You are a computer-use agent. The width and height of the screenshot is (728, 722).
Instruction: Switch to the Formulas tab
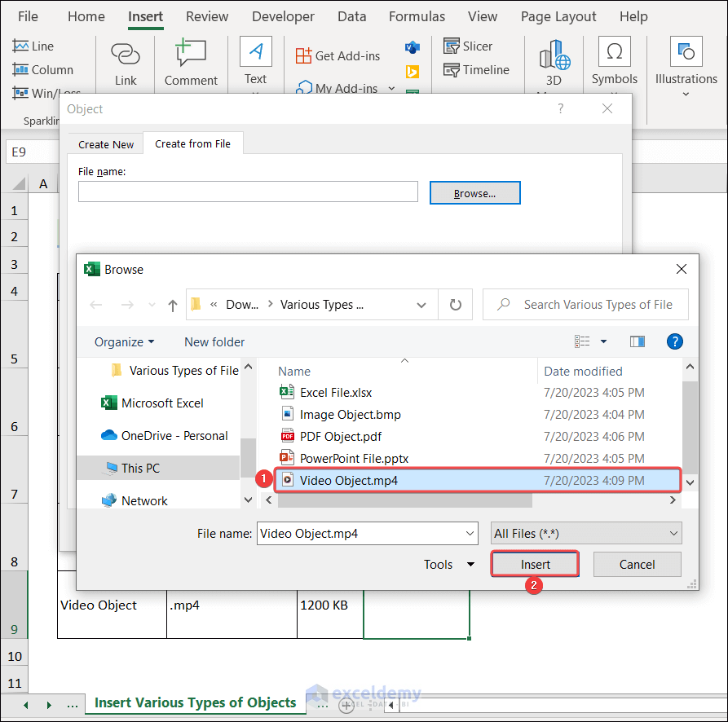[417, 16]
